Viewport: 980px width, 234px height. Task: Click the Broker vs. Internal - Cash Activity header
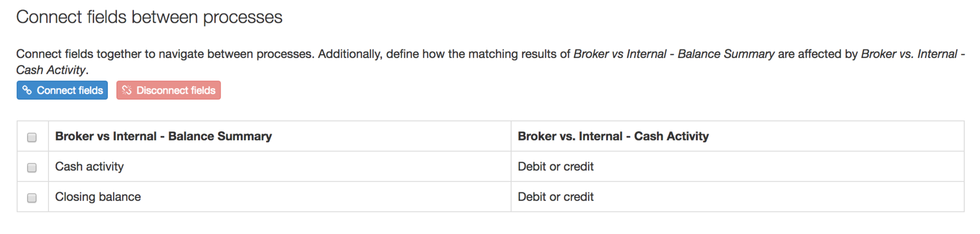pos(613,136)
